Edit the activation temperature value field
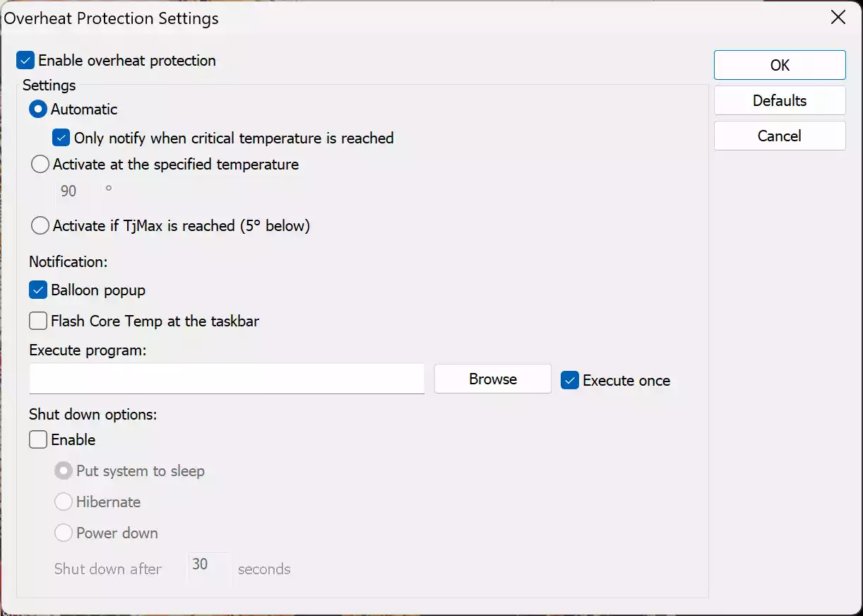This screenshot has height=616, width=863. coord(74,191)
